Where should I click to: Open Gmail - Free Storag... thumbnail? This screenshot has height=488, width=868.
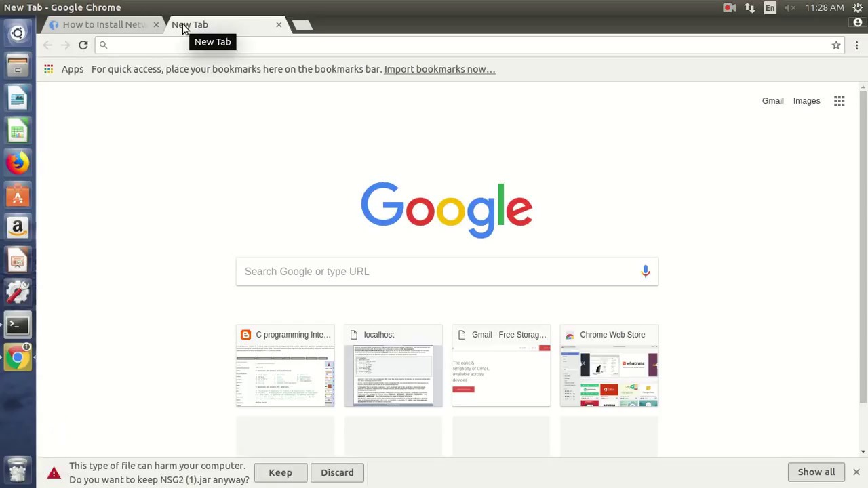click(501, 366)
